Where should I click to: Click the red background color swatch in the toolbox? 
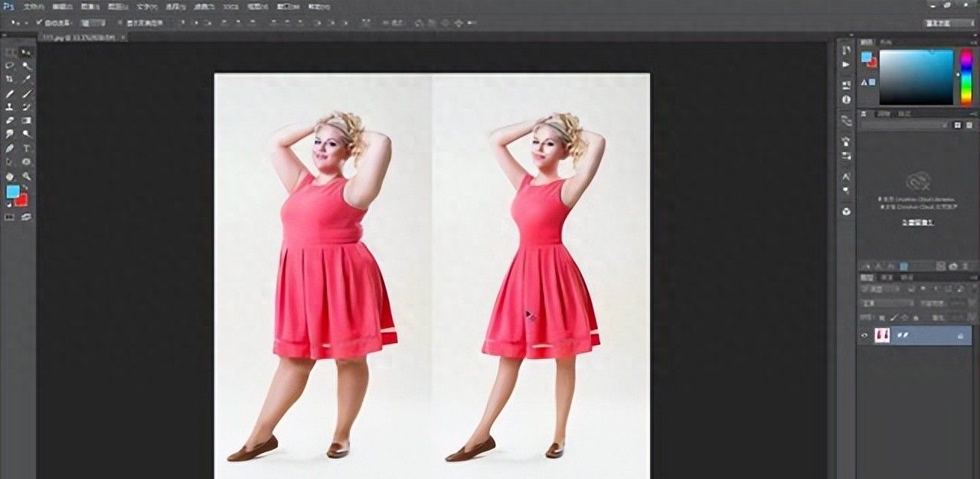pyautogui.click(x=22, y=200)
